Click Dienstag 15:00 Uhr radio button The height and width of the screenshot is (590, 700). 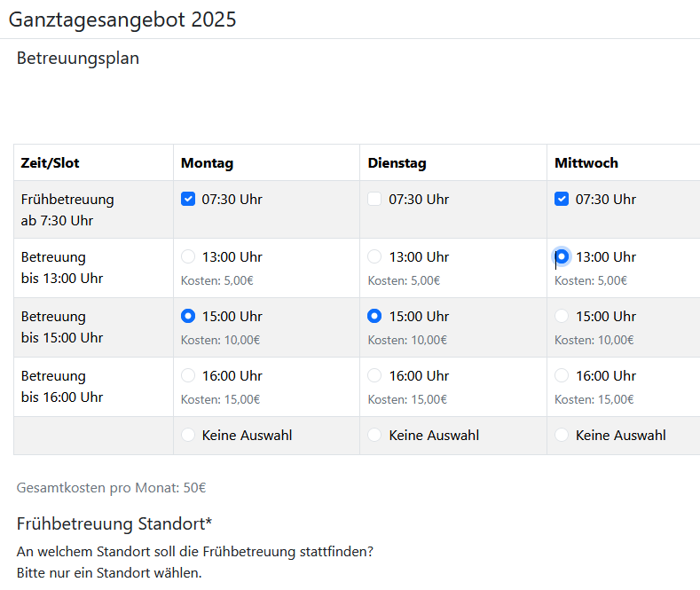[374, 316]
